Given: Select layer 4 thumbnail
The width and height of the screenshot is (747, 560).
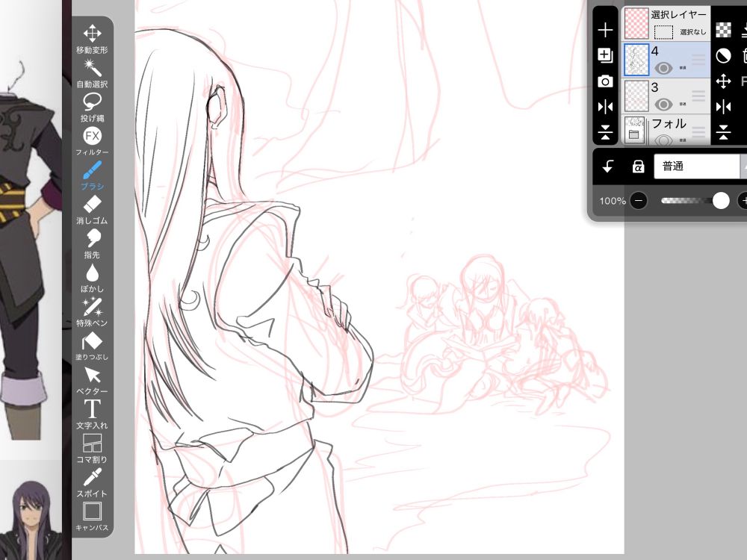Looking at the screenshot, I should (636, 60).
